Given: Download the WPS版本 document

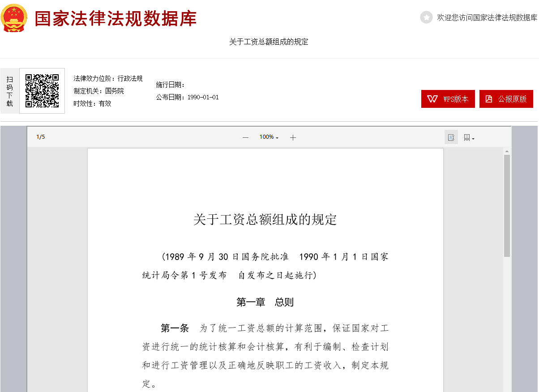Looking at the screenshot, I should [x=448, y=99].
